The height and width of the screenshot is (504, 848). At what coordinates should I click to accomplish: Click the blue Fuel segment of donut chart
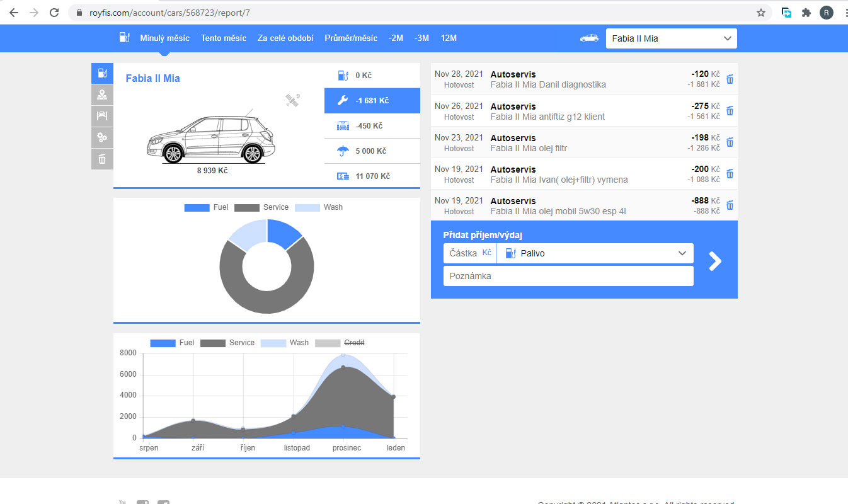point(282,232)
